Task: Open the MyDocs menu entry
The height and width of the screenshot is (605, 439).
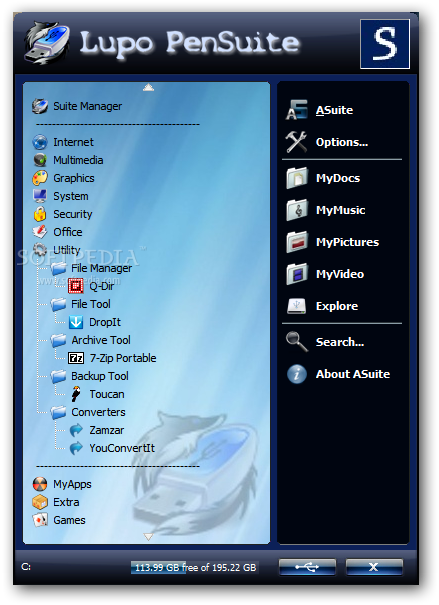Action: [x=338, y=178]
